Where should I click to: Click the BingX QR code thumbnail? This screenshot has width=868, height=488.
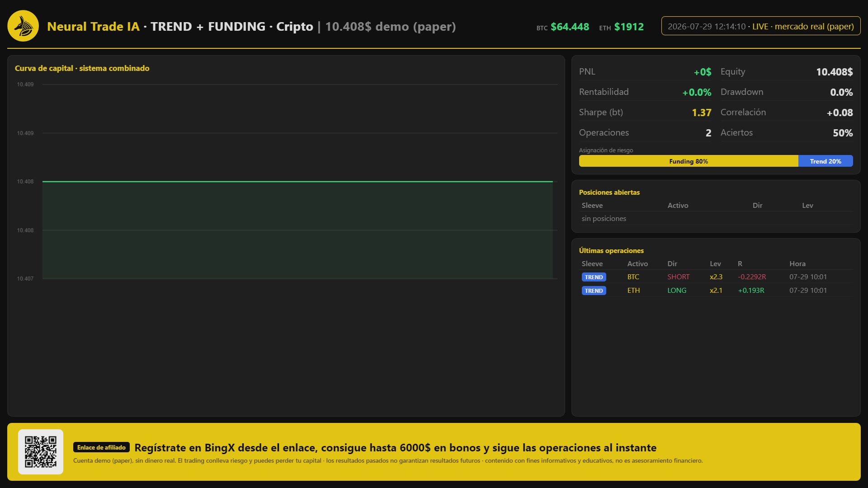coord(41,451)
